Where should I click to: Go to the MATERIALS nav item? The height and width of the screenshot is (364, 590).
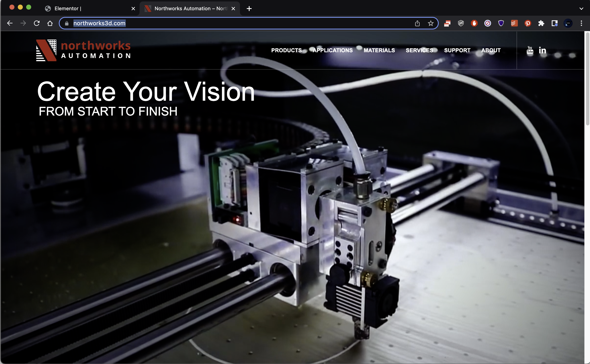pos(379,50)
